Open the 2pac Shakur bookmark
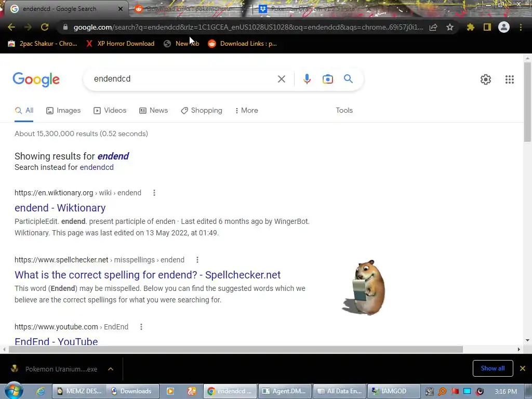Image resolution: width=532 pixels, height=399 pixels. (43, 44)
